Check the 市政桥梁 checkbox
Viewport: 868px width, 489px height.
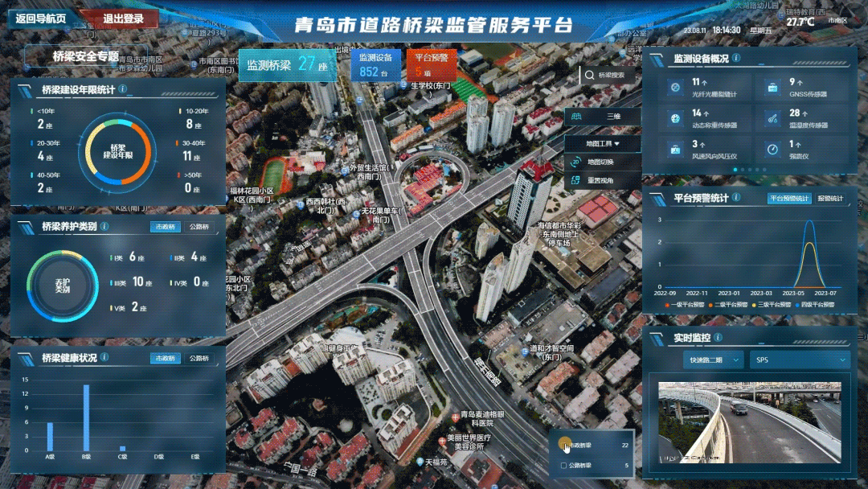(x=563, y=446)
